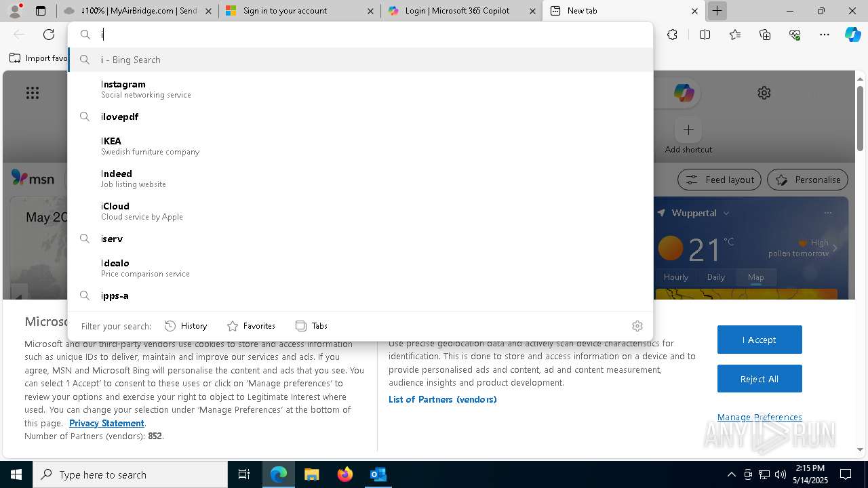The height and width of the screenshot is (488, 868).
Task: Select the 'i - Bing Search' suggestion
Action: [x=360, y=60]
